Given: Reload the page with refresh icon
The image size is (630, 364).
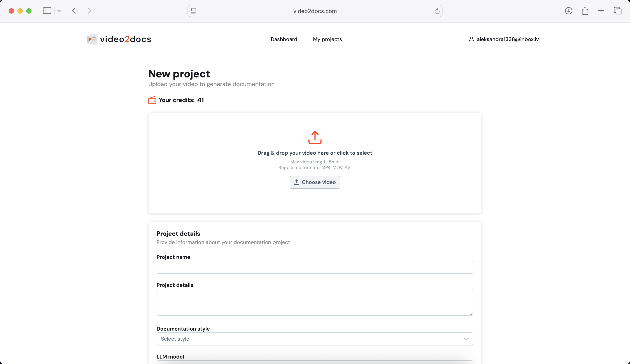Looking at the screenshot, I should coord(437,11).
